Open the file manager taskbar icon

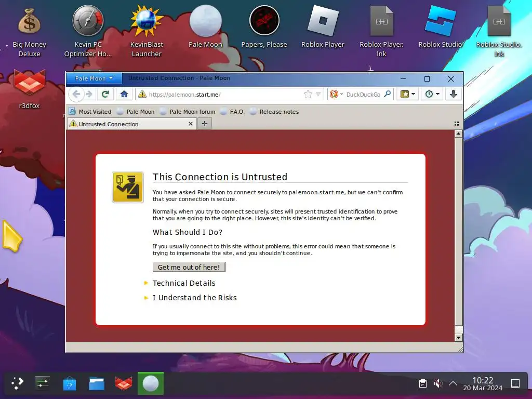pos(96,383)
